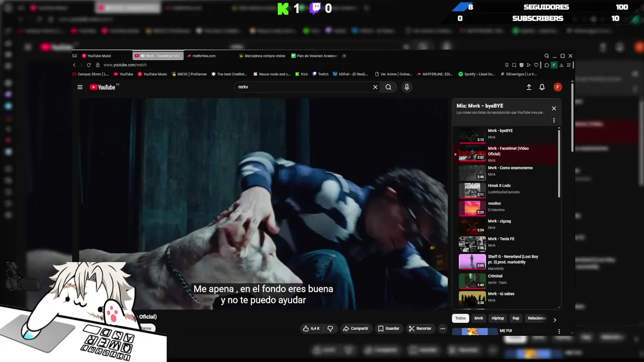Switch to the Mercadona compra online tab

click(x=262, y=56)
